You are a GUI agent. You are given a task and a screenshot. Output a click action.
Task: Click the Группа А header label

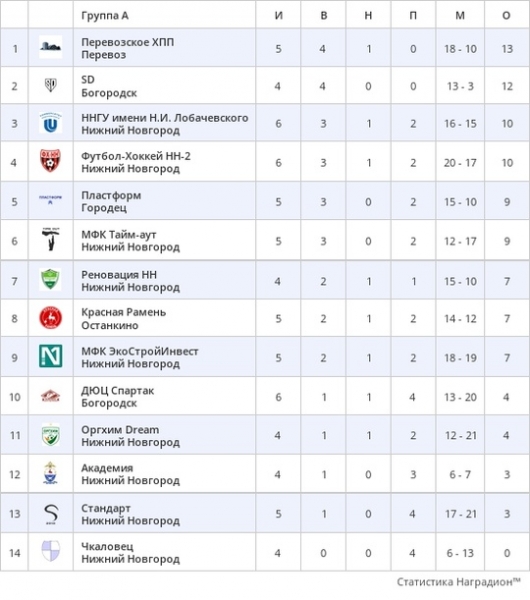104,16
